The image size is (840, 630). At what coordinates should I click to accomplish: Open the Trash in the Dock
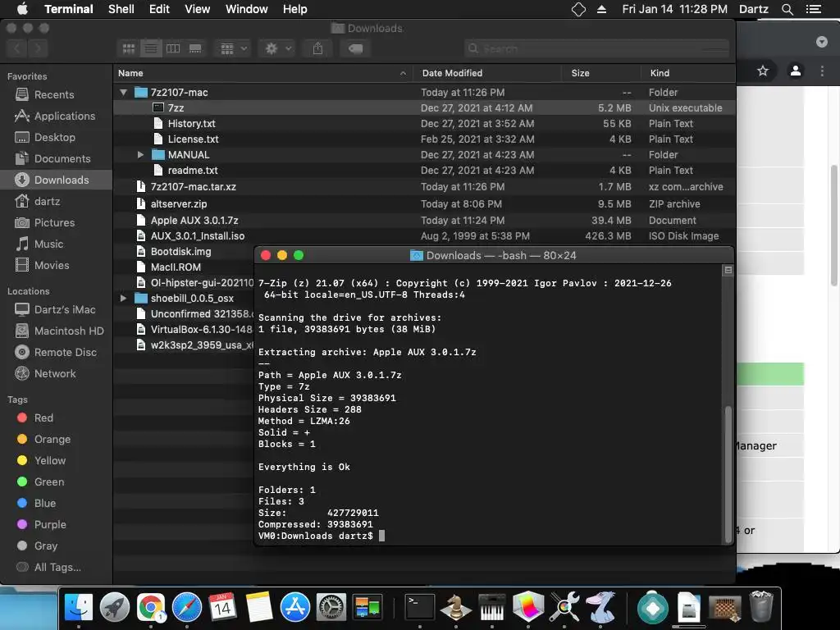760,607
